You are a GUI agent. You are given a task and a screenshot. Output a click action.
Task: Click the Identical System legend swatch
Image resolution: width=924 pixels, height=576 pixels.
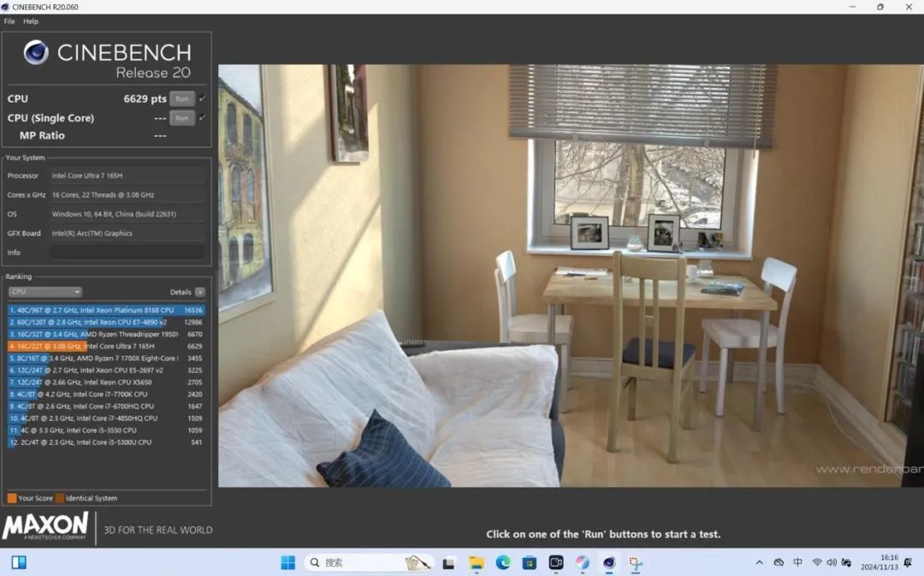click(60, 498)
